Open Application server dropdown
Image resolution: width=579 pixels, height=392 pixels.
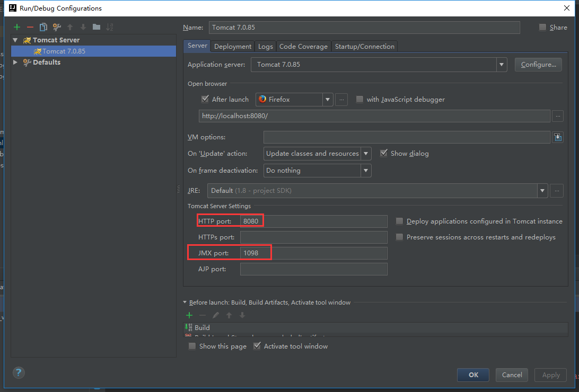click(501, 65)
